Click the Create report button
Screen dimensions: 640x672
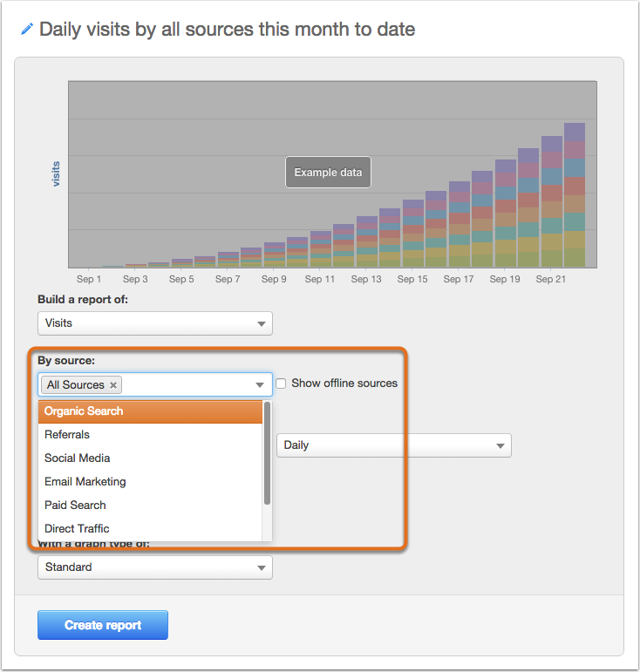(x=103, y=625)
